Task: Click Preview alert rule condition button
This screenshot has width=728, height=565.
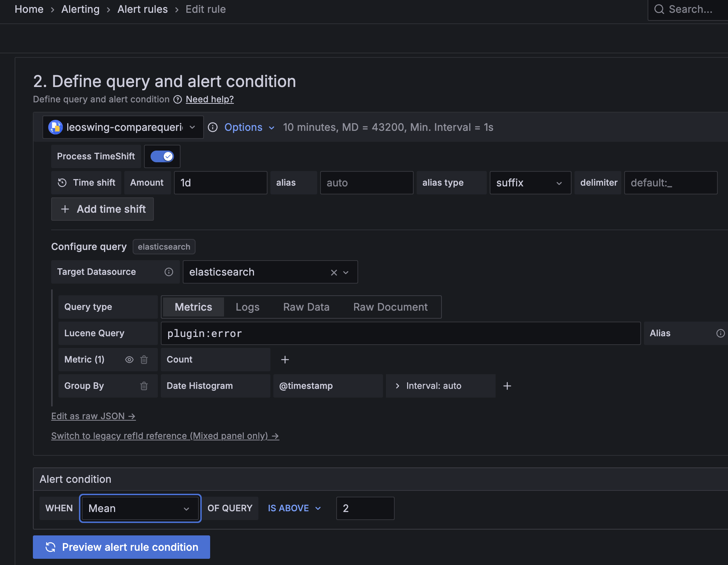Action: [121, 547]
